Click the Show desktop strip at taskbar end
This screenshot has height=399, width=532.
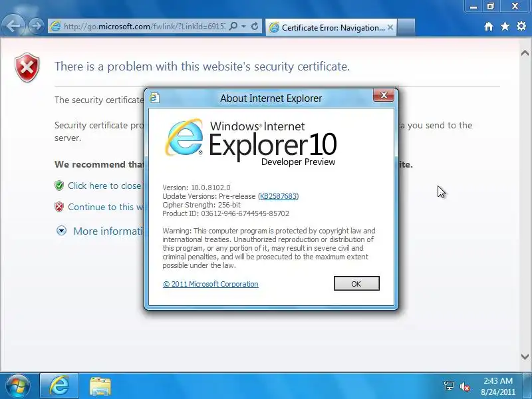pos(528,386)
